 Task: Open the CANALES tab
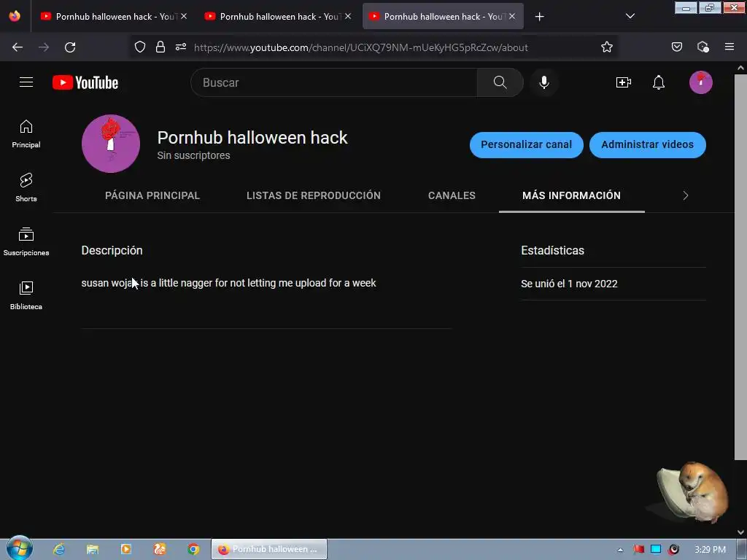coord(452,195)
